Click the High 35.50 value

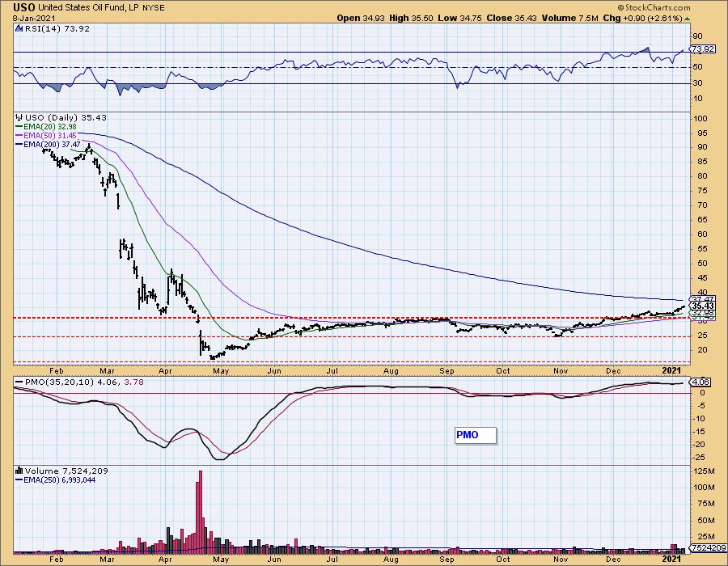(411, 18)
